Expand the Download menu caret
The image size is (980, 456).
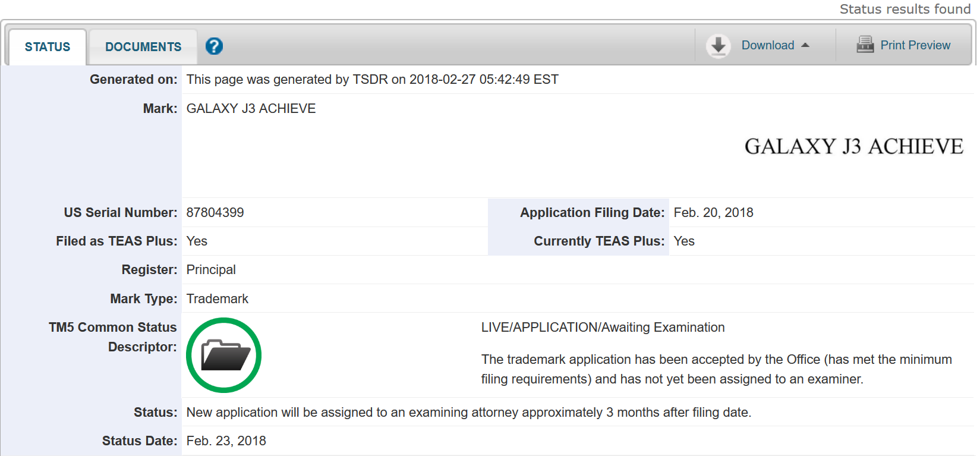[x=805, y=46]
